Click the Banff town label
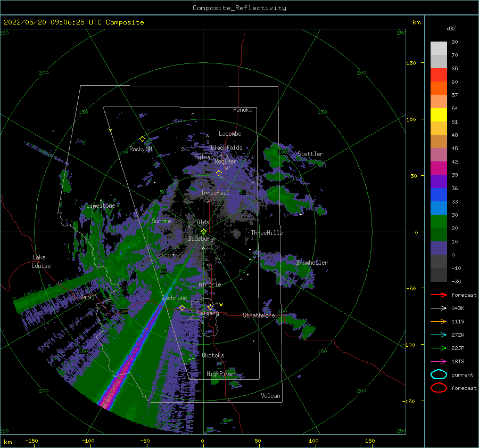 tap(88, 297)
